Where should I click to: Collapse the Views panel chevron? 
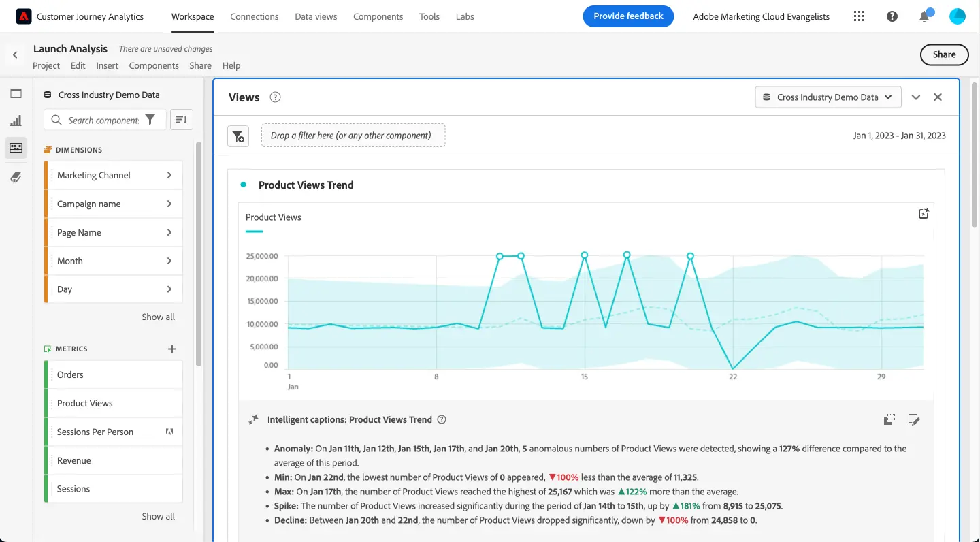[x=916, y=97]
